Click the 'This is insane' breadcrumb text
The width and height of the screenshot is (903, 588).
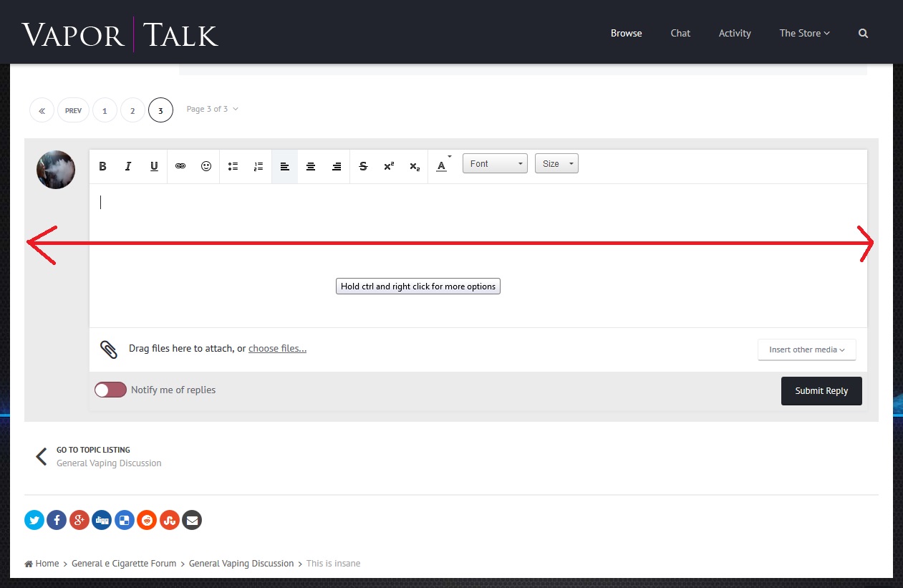(333, 564)
